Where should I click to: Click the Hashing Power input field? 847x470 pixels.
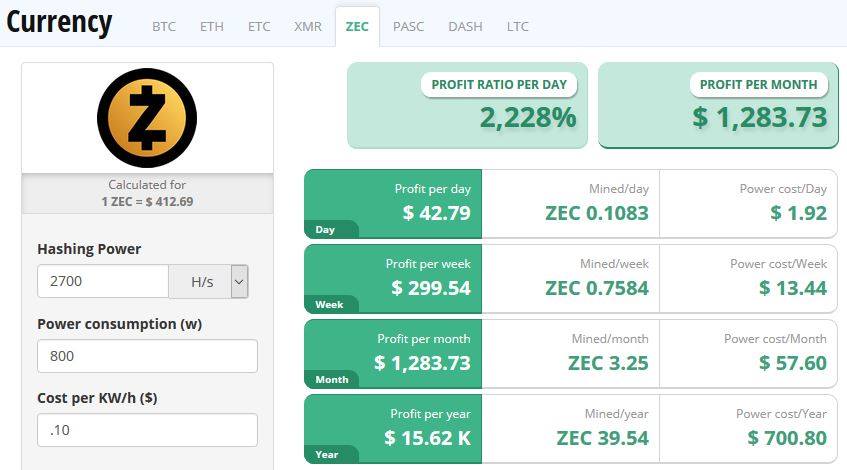103,281
